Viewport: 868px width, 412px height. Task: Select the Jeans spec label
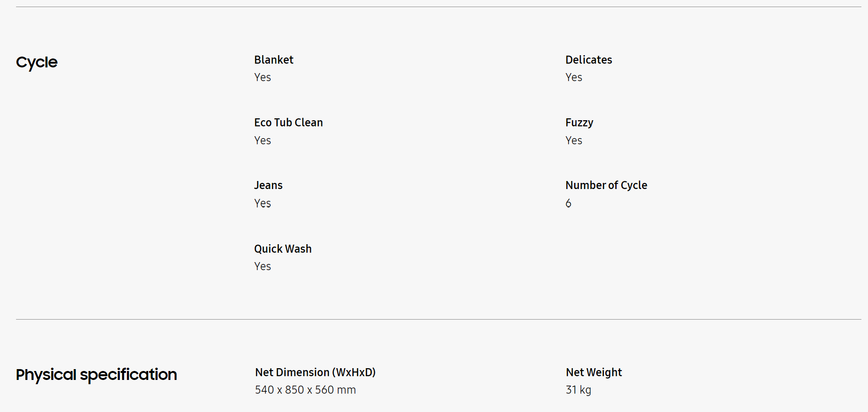coord(268,185)
